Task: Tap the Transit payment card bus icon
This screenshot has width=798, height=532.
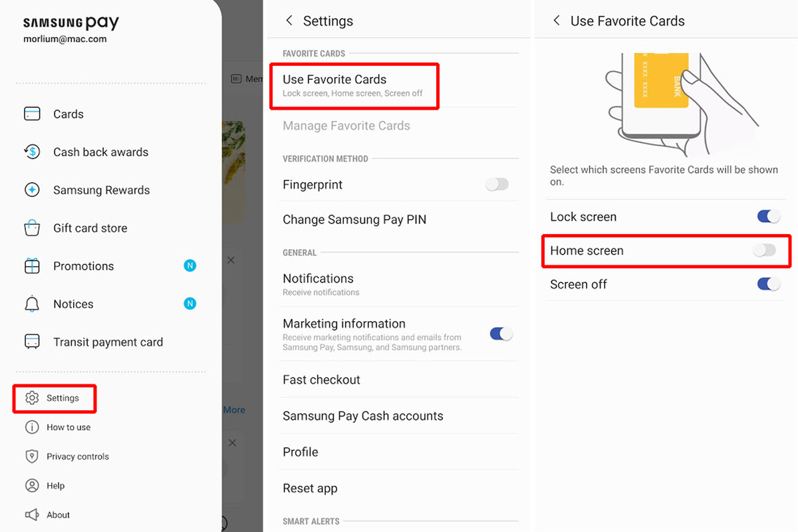Action: [32, 342]
